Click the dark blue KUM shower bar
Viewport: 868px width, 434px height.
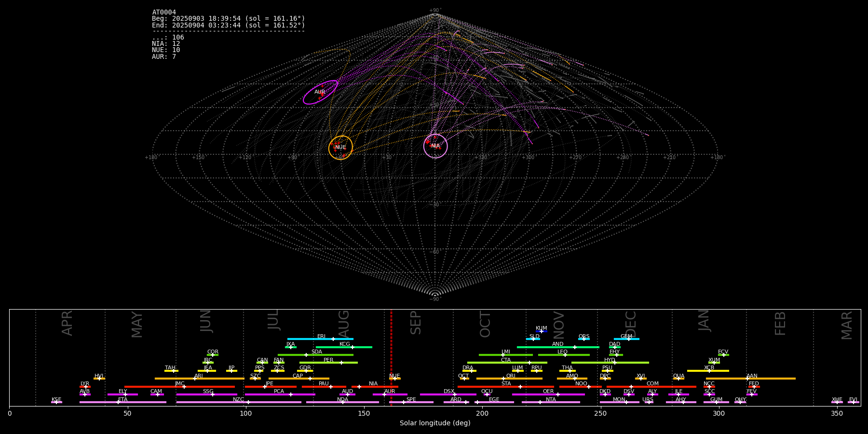click(x=542, y=331)
